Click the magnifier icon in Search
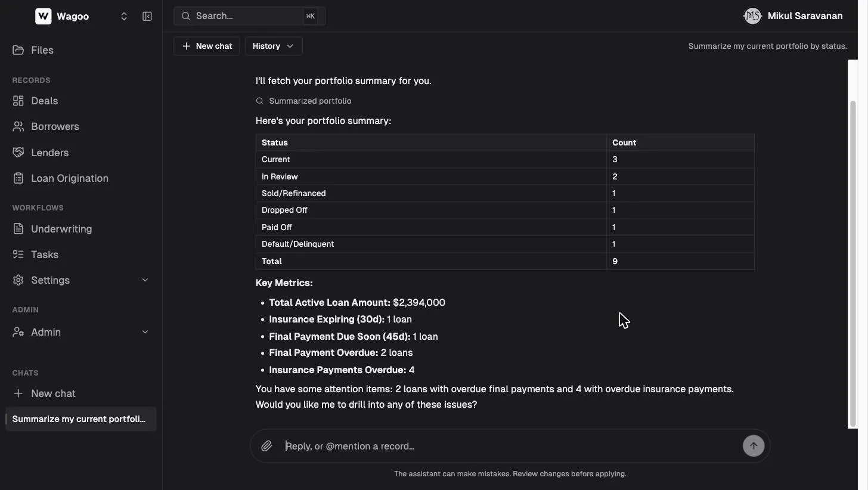This screenshot has height=490, width=868. tap(186, 16)
